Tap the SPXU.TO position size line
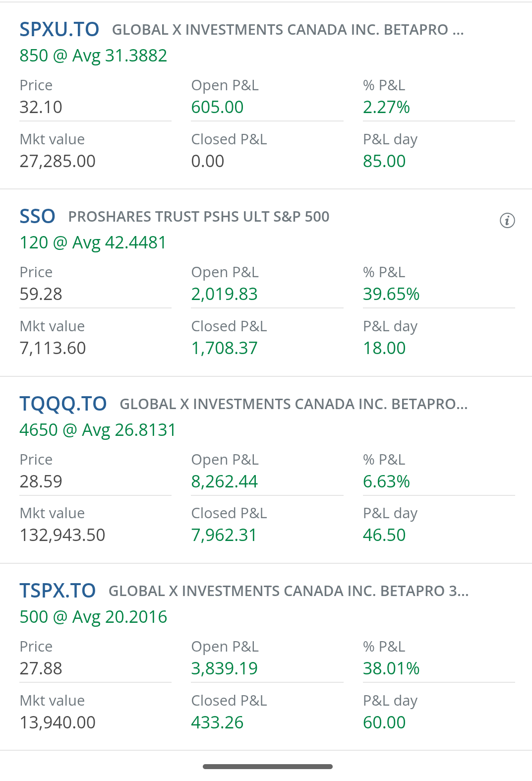Image resolution: width=532 pixels, height=781 pixels. [93, 56]
